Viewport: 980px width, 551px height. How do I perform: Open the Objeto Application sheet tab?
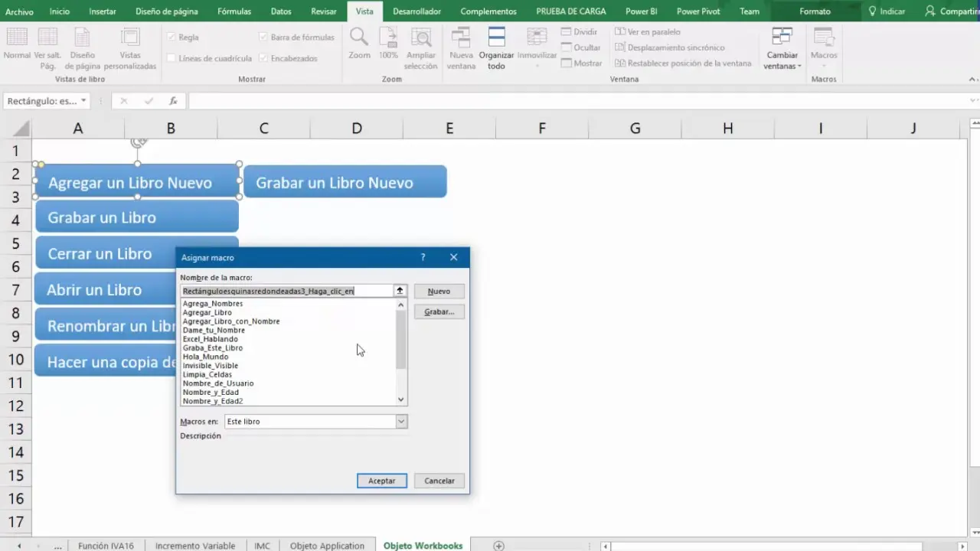tap(327, 546)
